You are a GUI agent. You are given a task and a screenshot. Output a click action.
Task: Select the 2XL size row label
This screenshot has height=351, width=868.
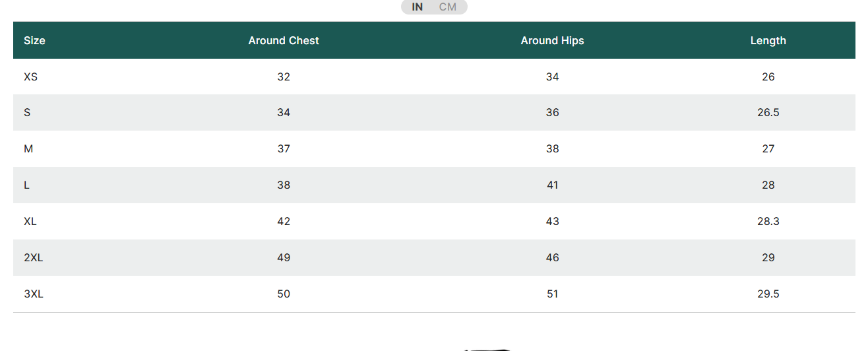[33, 257]
